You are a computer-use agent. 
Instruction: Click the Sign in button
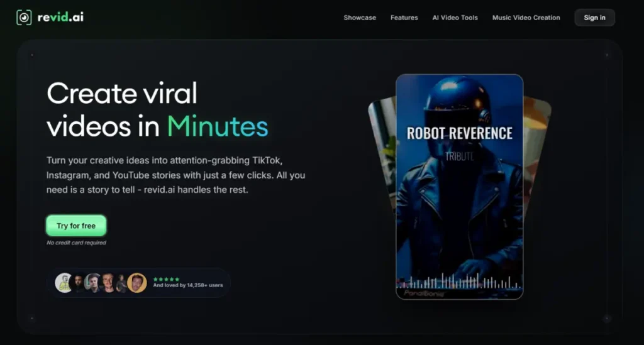click(595, 18)
